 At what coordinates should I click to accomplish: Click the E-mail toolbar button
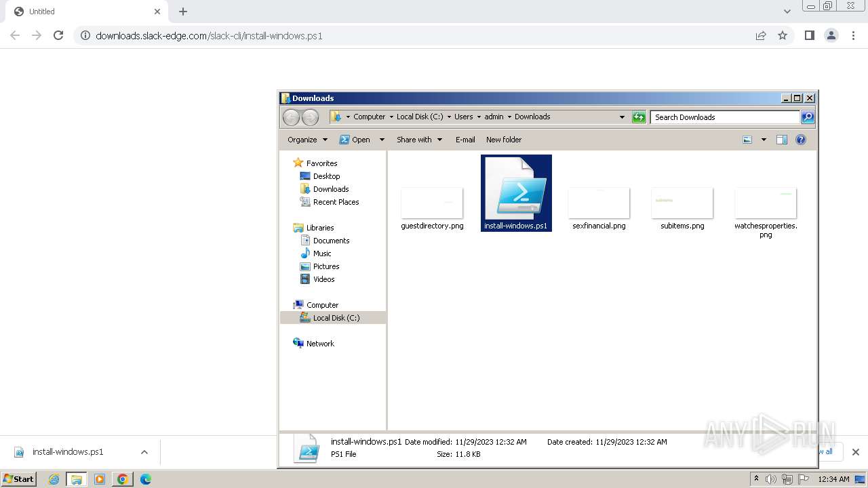465,140
